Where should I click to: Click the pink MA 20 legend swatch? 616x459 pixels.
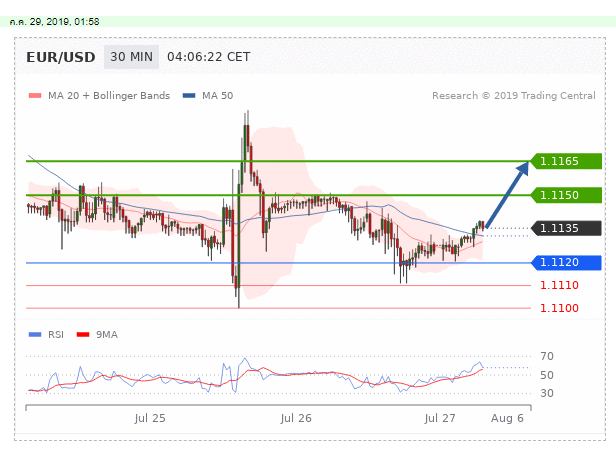35,95
